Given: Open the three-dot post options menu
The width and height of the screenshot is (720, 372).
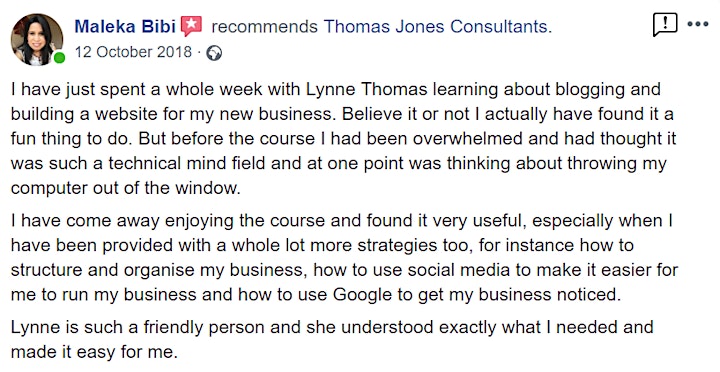Looking at the screenshot, I should point(698,24).
